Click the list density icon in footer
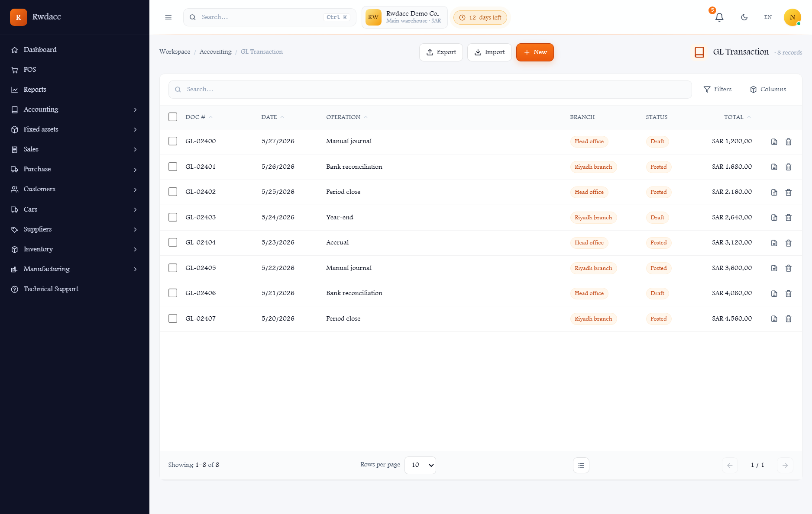Screen dimensions: 812x514 581,465
